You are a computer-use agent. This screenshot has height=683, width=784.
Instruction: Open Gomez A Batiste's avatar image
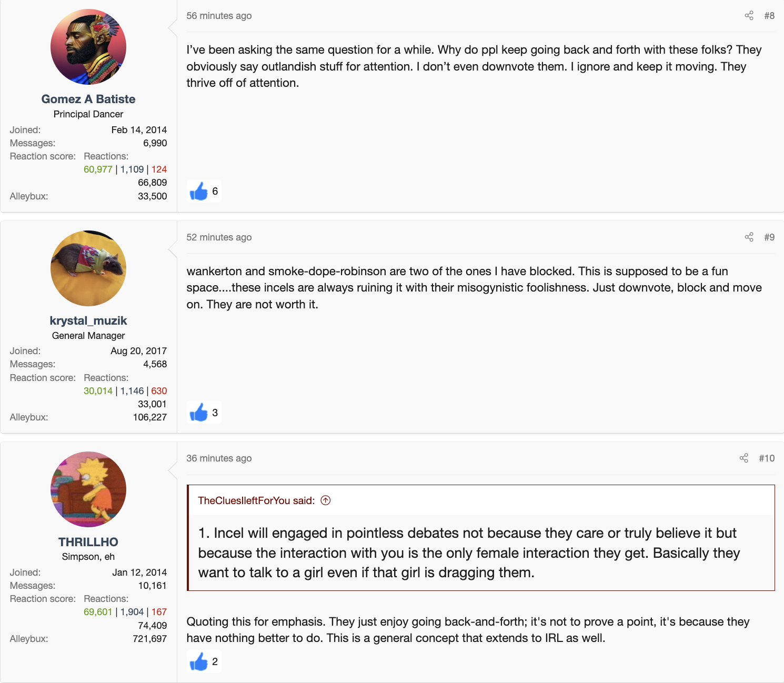(88, 47)
